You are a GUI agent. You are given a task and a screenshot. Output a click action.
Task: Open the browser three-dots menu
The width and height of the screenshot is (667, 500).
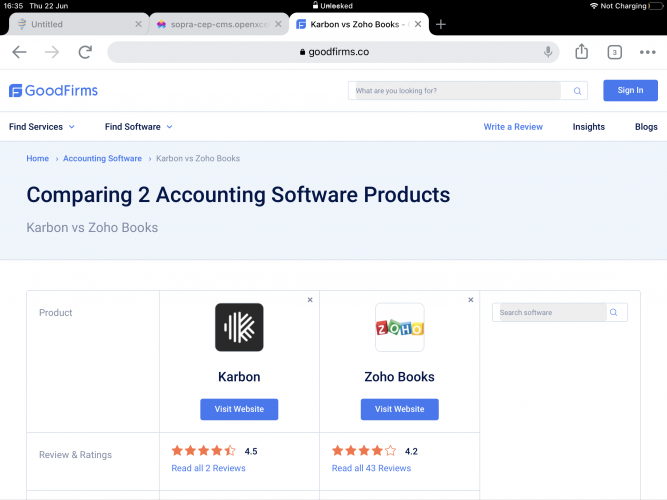(647, 52)
